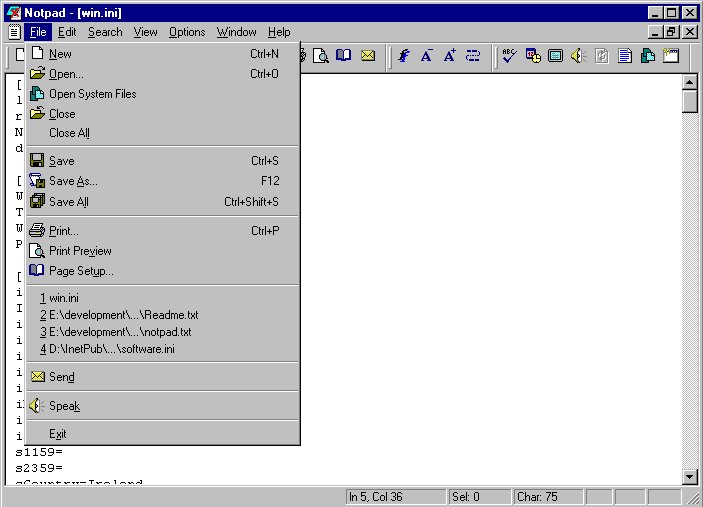Select Print Preview menu entry
This screenshot has width=703, height=507.
163,251
